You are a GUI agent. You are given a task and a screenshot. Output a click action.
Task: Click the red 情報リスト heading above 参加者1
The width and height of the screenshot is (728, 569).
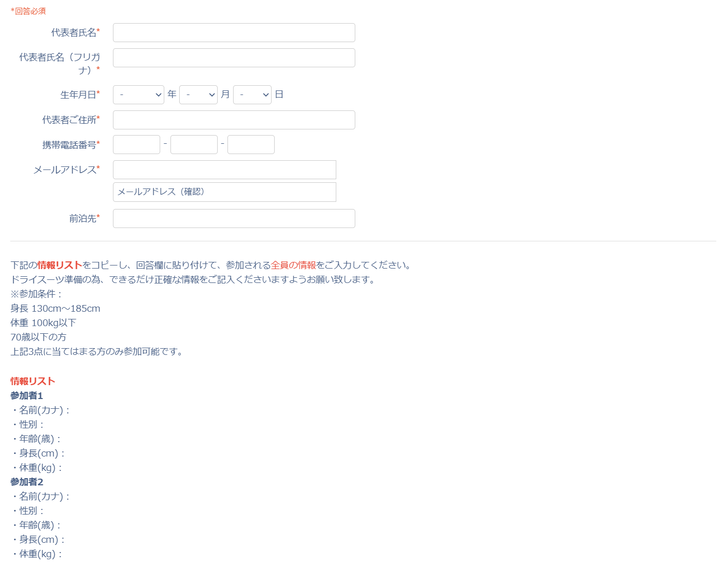[x=32, y=381]
